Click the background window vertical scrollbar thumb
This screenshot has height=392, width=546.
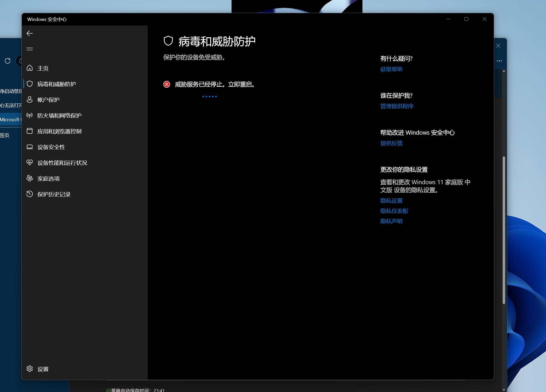tap(504, 230)
